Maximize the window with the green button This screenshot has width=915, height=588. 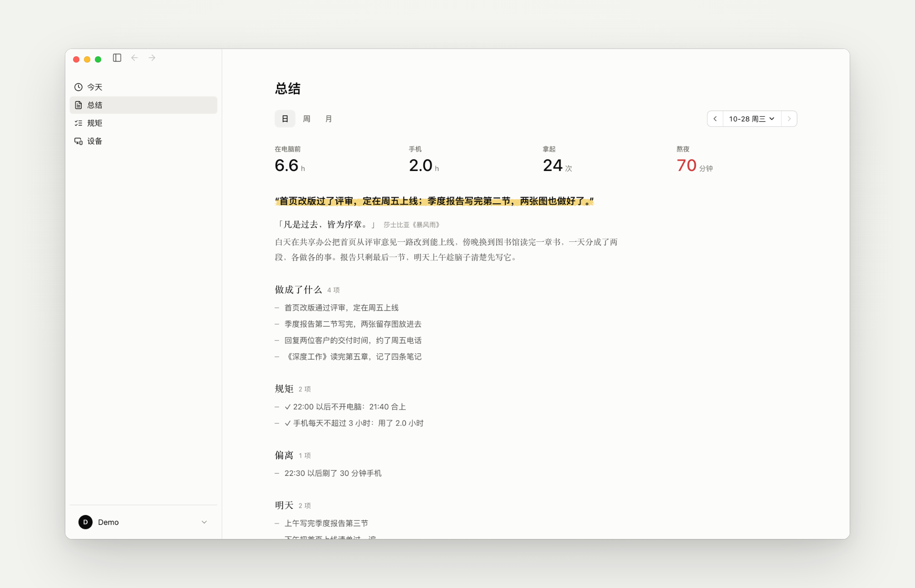(x=98, y=59)
